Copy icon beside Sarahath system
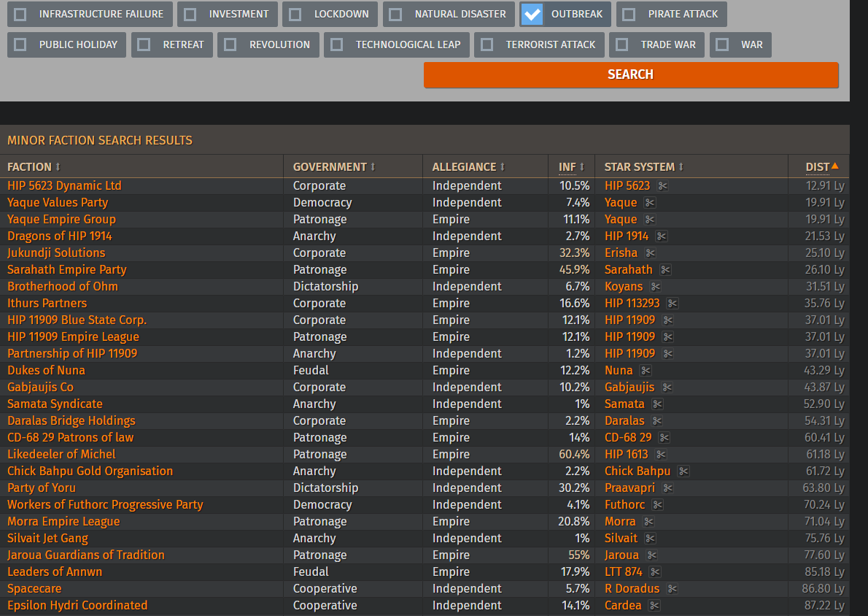This screenshot has height=616, width=868. [665, 270]
